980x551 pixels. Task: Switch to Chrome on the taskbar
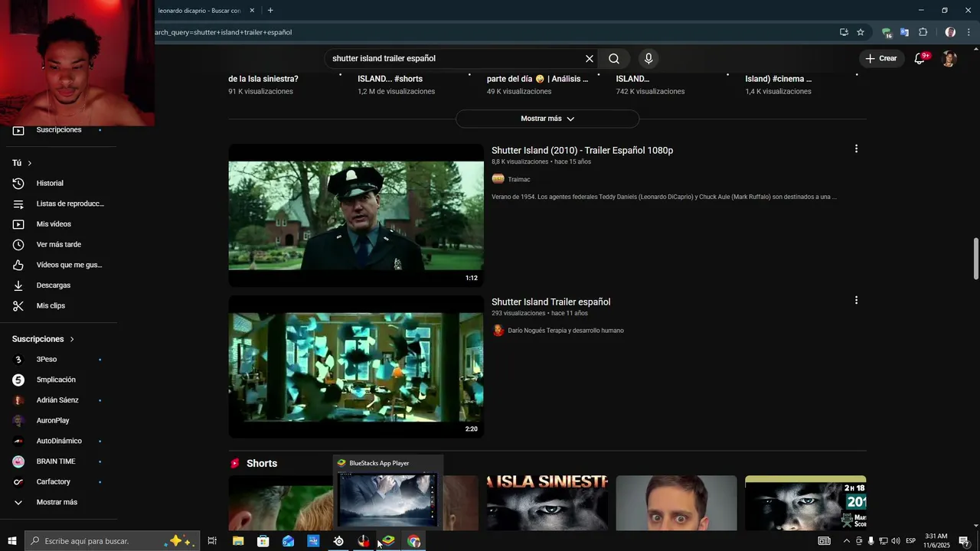[x=414, y=541]
